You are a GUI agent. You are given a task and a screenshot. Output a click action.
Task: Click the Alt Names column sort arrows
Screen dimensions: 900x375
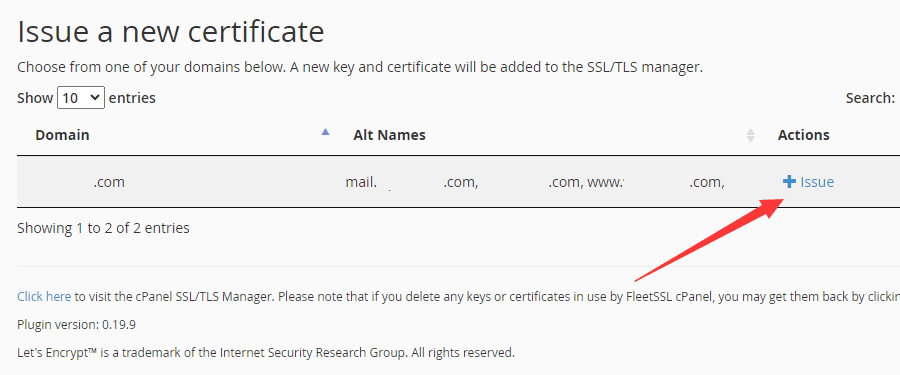[750, 136]
